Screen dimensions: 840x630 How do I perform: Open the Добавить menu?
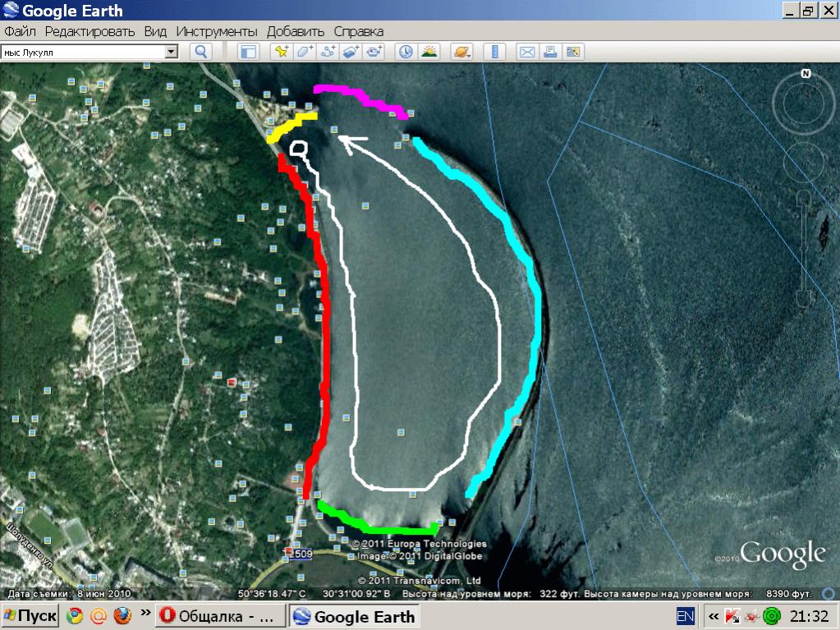coord(296,31)
